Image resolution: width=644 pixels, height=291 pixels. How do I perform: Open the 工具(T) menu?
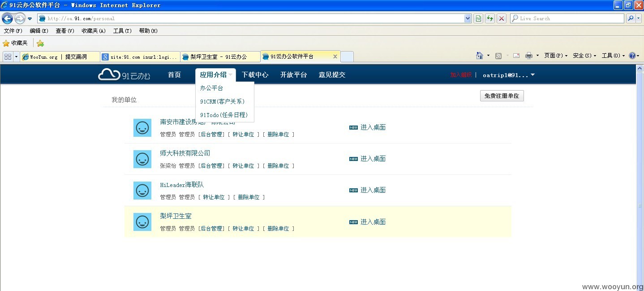(122, 31)
